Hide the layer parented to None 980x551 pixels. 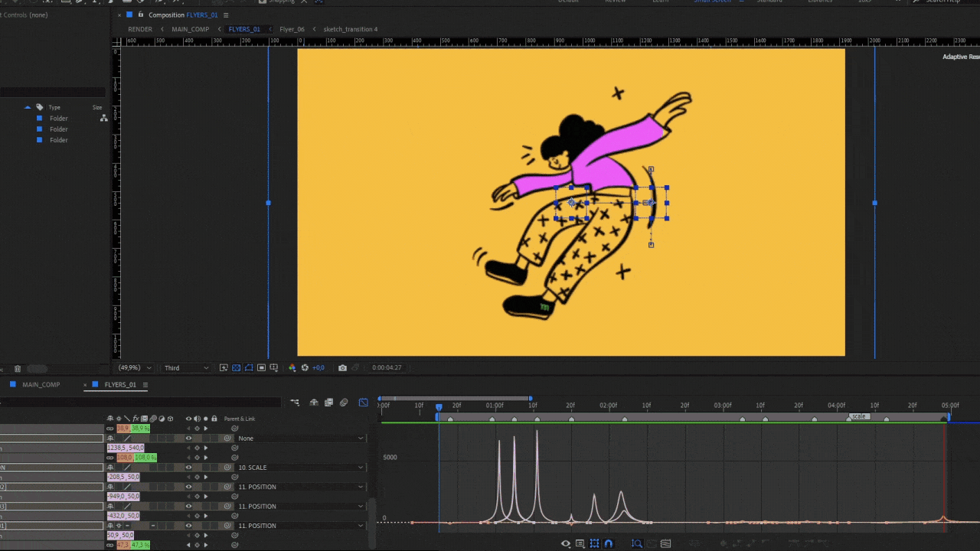[188, 439]
